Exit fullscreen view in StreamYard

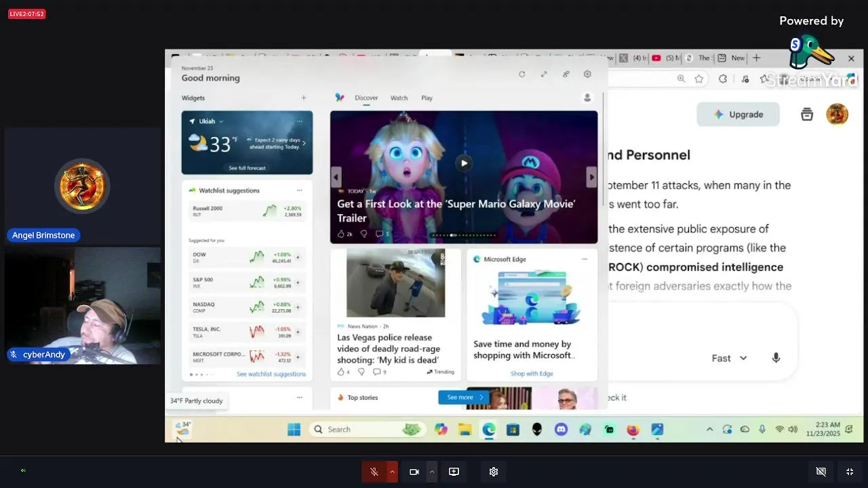850,472
